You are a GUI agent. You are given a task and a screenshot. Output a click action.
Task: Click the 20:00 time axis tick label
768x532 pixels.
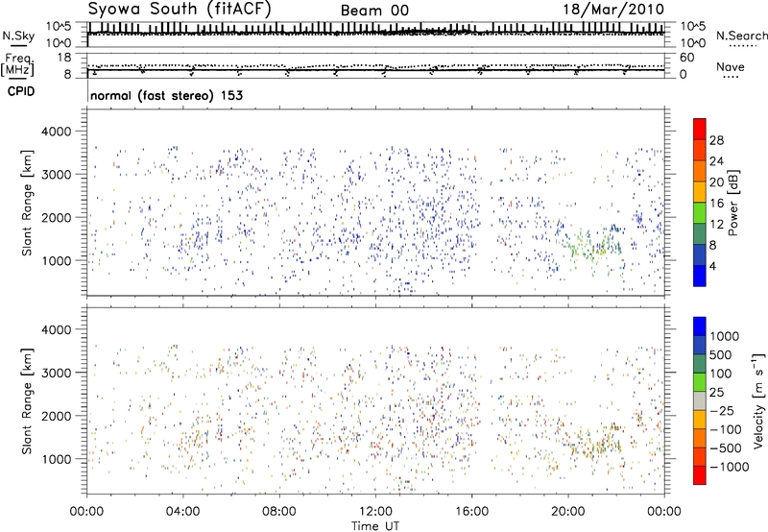568,511
